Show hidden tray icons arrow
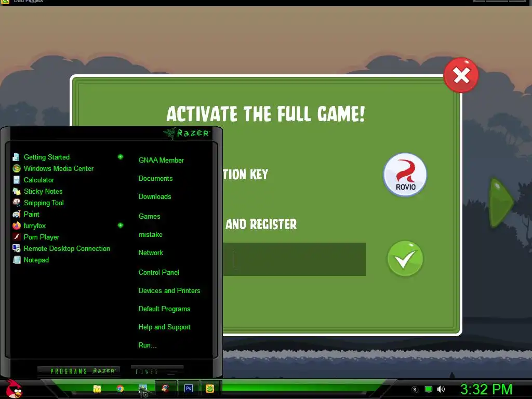 pyautogui.click(x=415, y=390)
